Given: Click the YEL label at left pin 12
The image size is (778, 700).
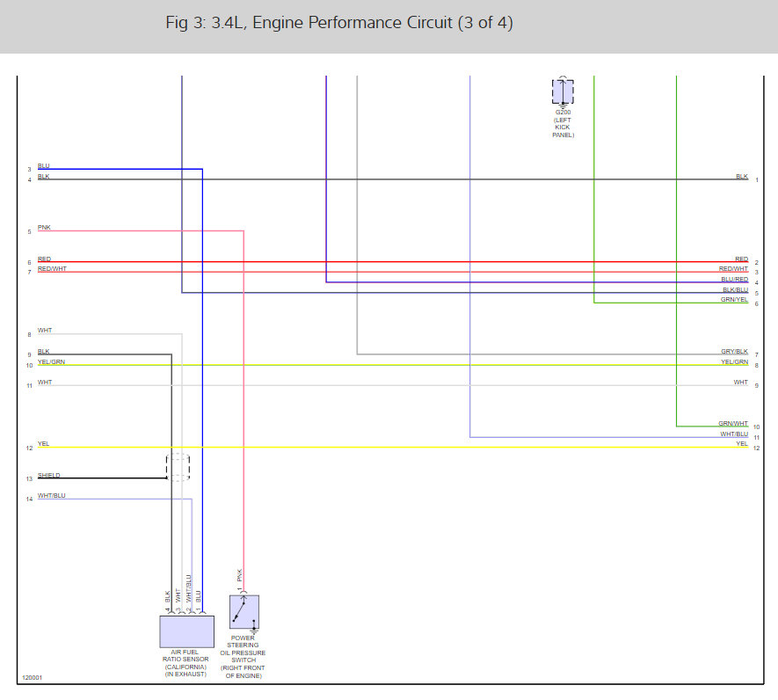Looking at the screenshot, I should [x=44, y=443].
